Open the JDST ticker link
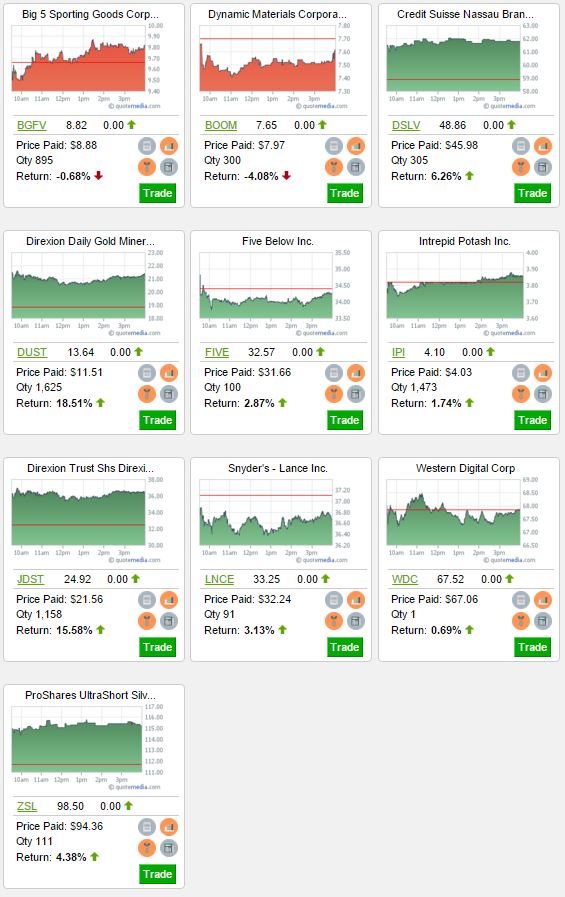Screen dimensions: 565x897 [30, 580]
